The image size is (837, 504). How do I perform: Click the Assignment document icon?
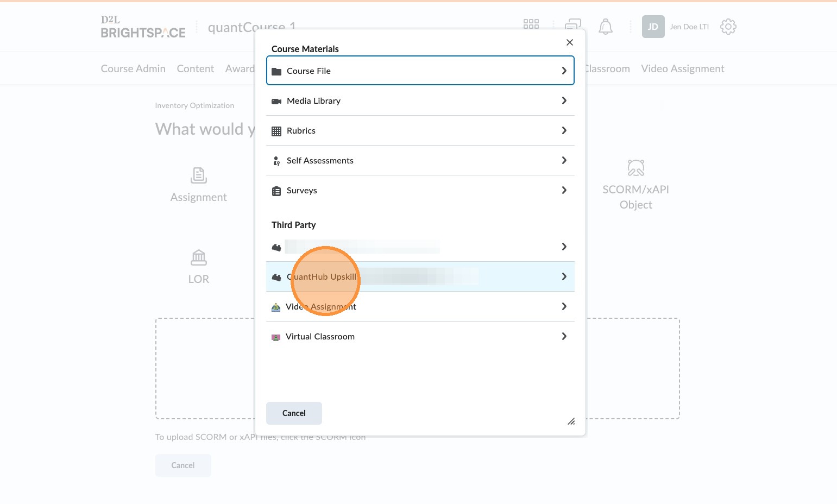199,175
